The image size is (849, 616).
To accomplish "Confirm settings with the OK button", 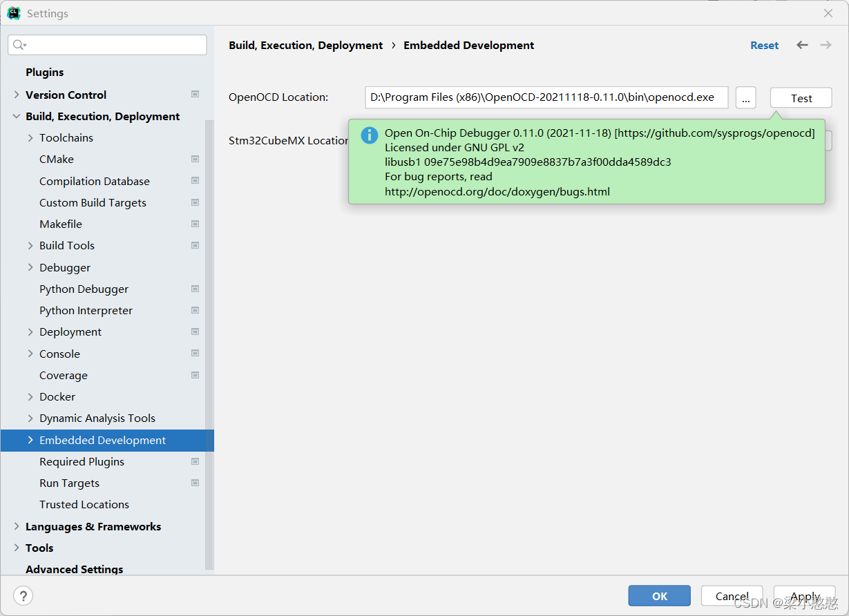I will click(659, 595).
